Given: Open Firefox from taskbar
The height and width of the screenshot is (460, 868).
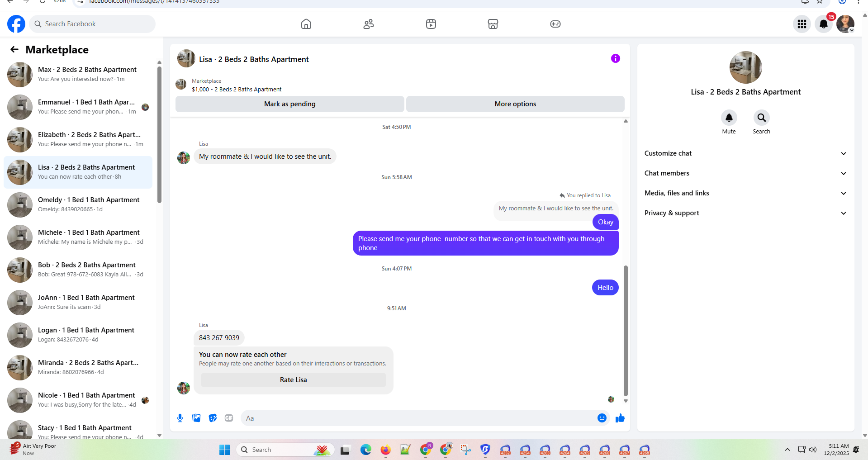Looking at the screenshot, I should click(x=385, y=450).
